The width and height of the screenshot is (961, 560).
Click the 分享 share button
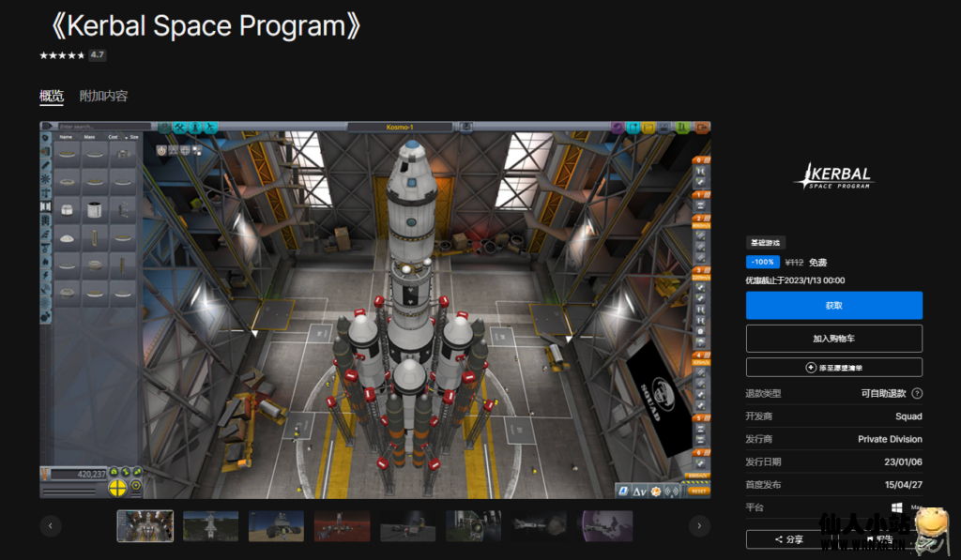pyautogui.click(x=788, y=539)
